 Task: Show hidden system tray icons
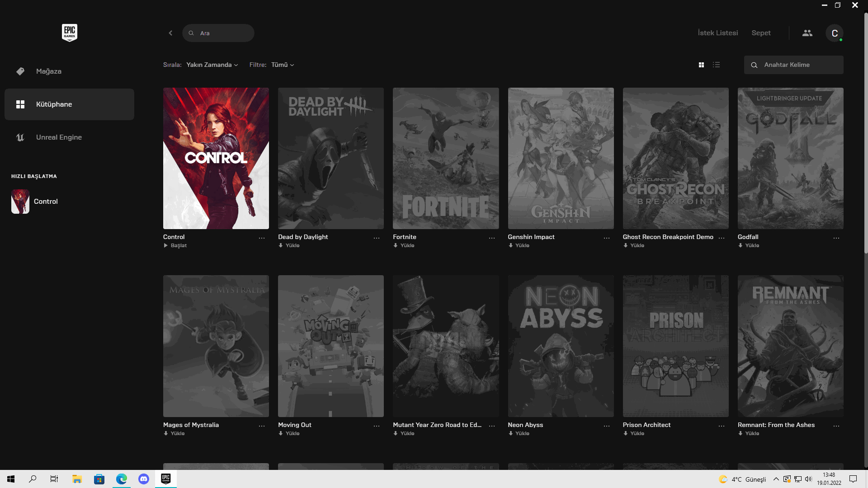tap(776, 479)
